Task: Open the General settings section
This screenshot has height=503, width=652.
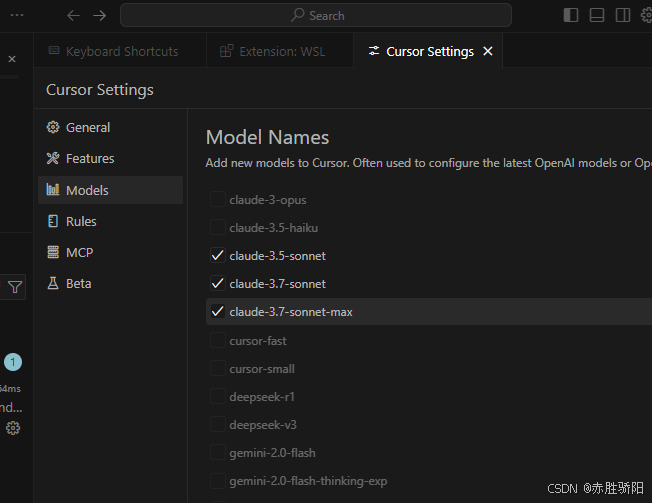Action: [87, 128]
